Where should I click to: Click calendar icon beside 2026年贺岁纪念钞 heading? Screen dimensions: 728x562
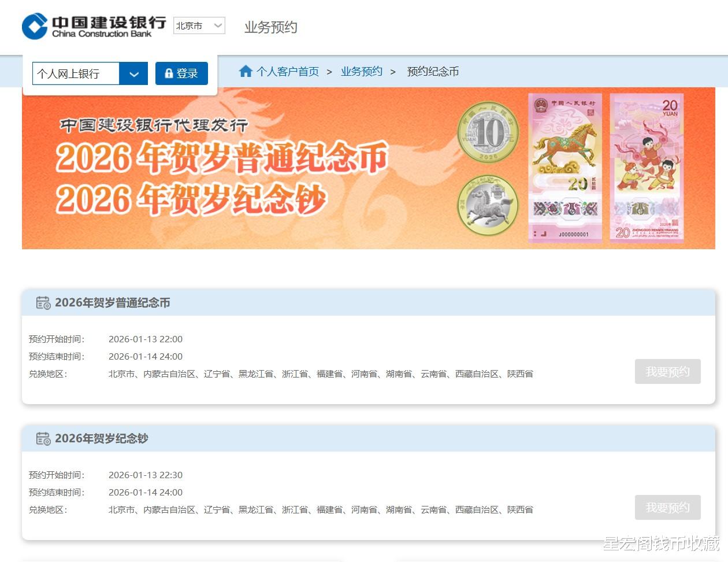tap(43, 438)
